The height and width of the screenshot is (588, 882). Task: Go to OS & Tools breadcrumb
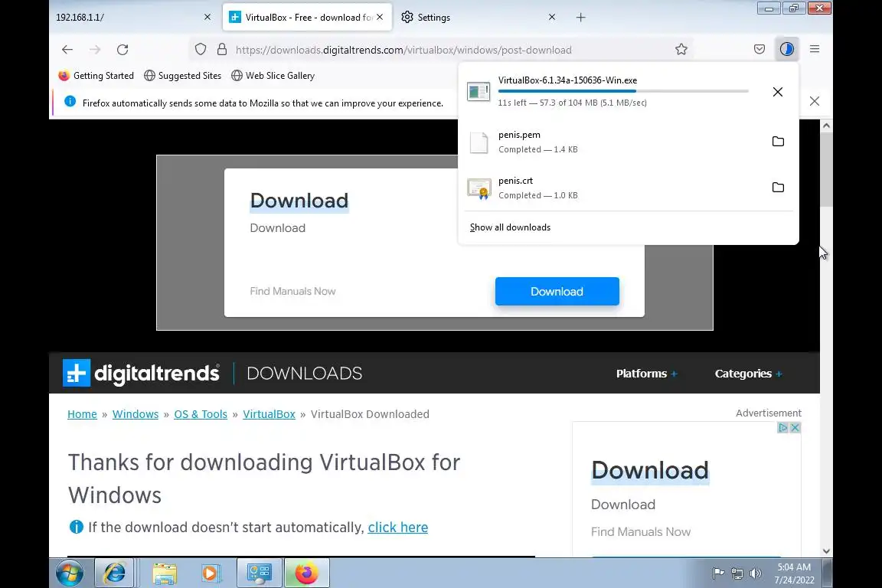pyautogui.click(x=201, y=414)
